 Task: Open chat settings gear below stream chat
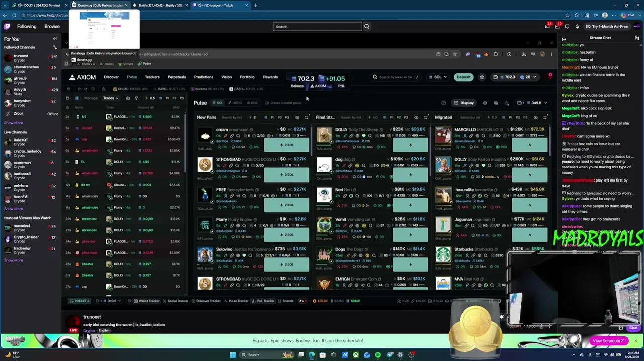click(x=621, y=328)
